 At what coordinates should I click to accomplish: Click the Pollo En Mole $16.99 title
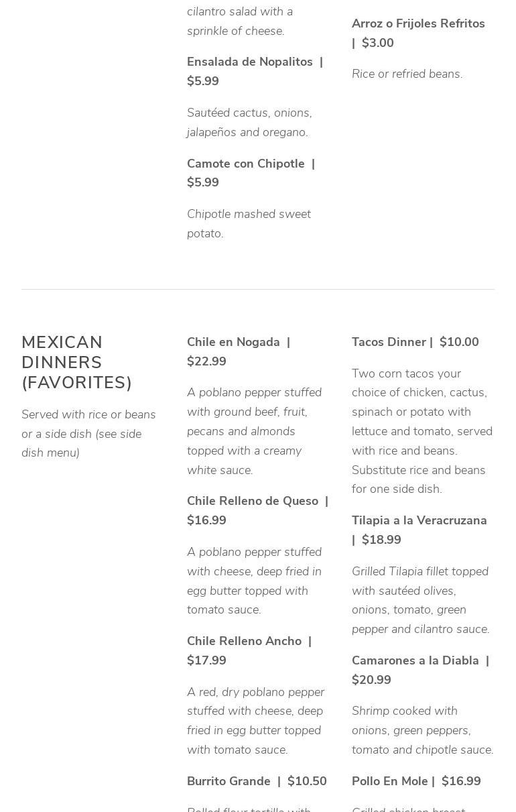[x=416, y=781]
